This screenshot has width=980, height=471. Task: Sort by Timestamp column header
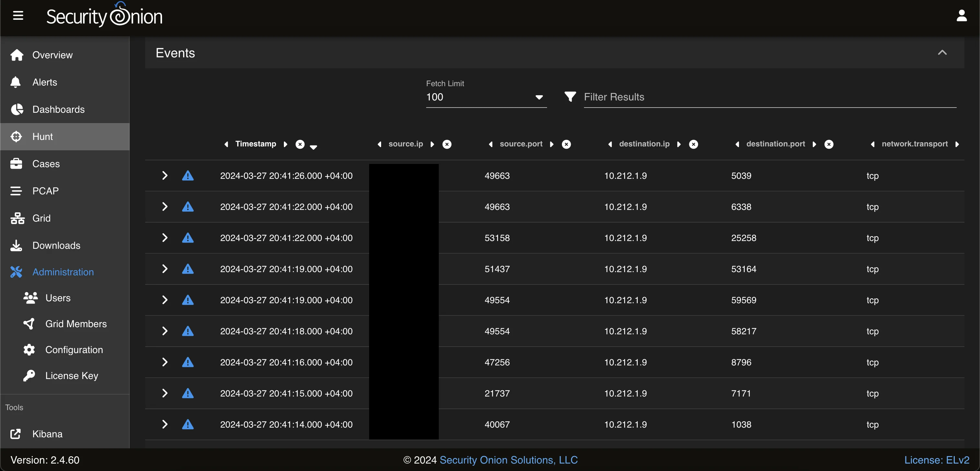pyautogui.click(x=256, y=144)
